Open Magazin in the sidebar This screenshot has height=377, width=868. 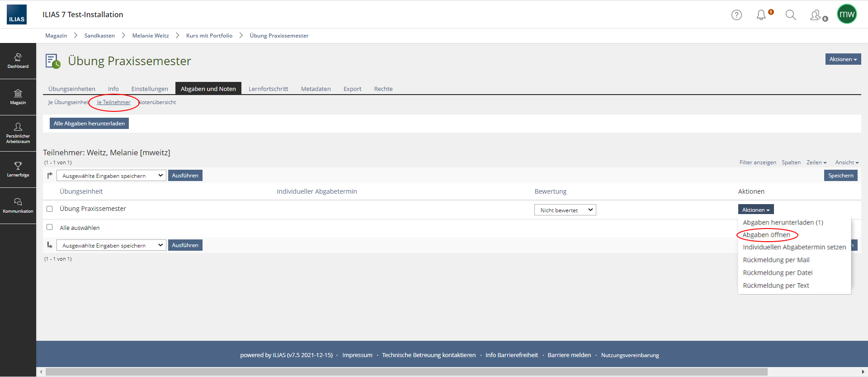tap(18, 97)
